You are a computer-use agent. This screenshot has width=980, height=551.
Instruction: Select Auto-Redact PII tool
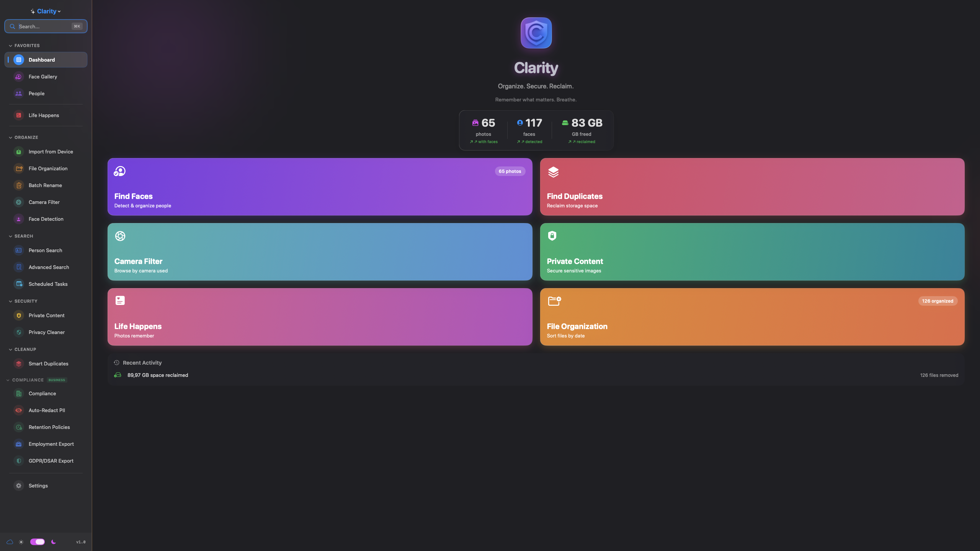click(46, 410)
